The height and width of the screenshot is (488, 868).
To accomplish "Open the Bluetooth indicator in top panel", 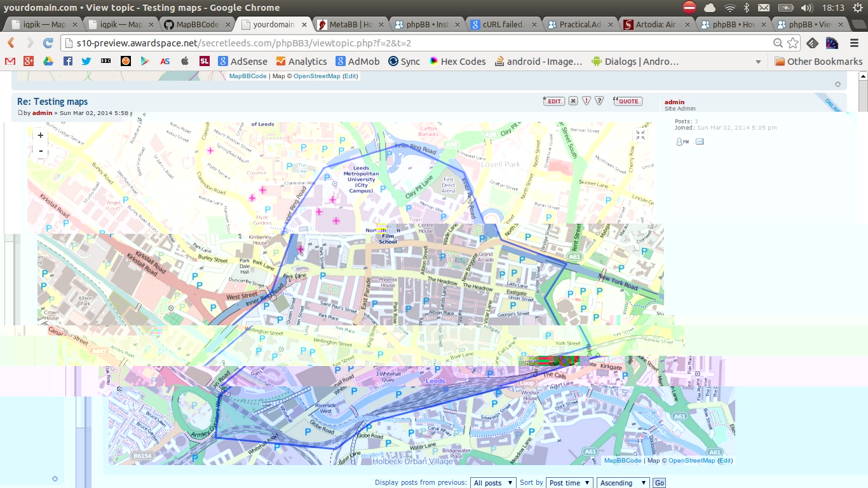I will coord(747,8).
